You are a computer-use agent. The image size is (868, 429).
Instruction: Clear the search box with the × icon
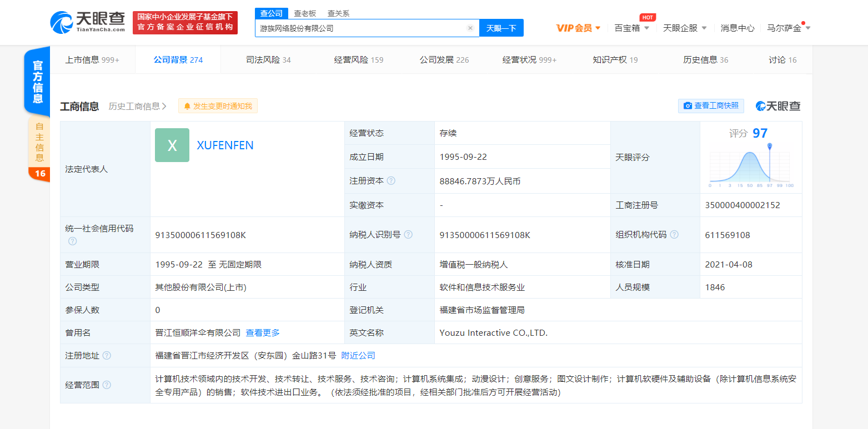coord(470,28)
